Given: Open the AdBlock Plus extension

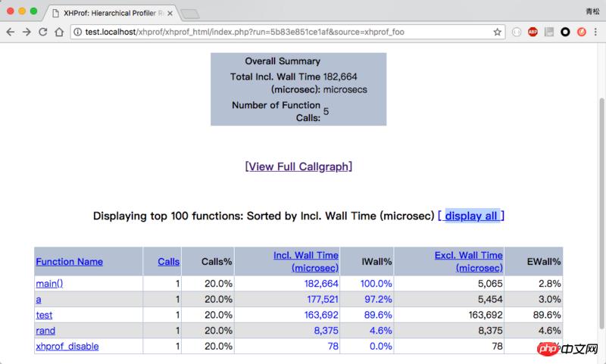Looking at the screenshot, I should [x=533, y=32].
